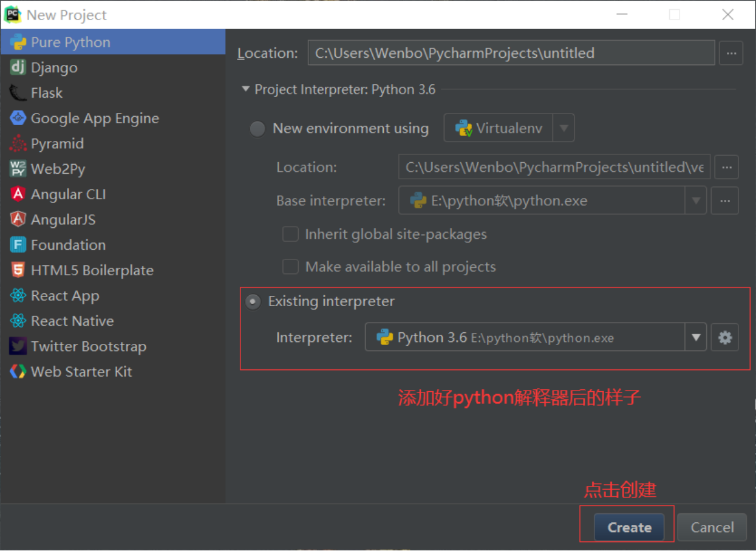The width and height of the screenshot is (756, 551).
Task: Open the Base interpreter dropdown arrow
Action: coord(696,200)
